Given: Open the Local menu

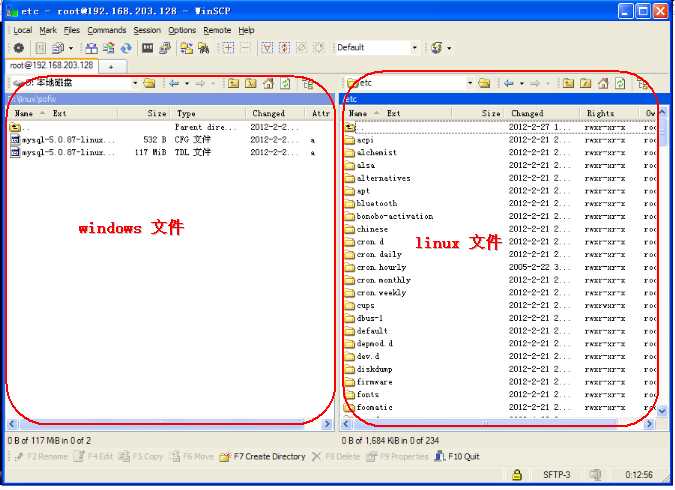Looking at the screenshot, I should point(22,30).
